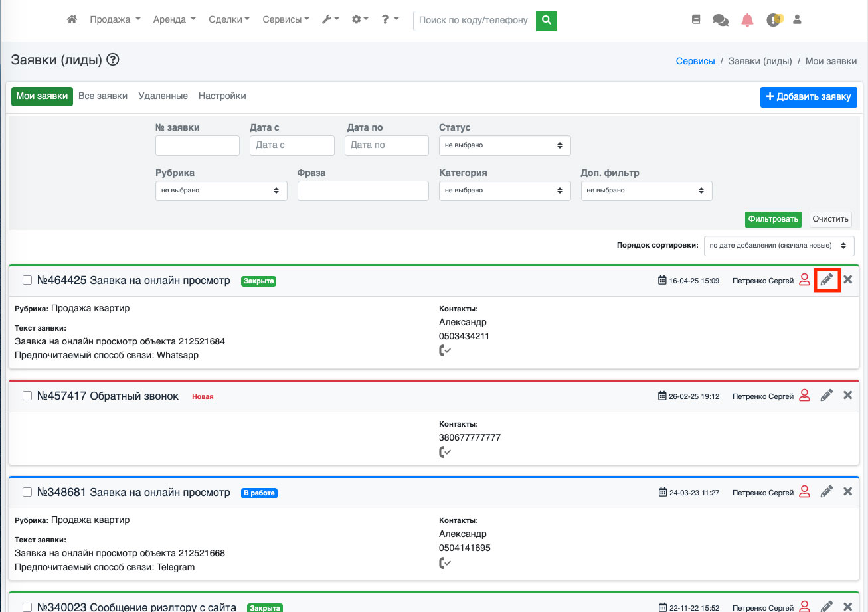Open the Статус dropdown filter
Screen dimensions: 868x612
(x=504, y=145)
